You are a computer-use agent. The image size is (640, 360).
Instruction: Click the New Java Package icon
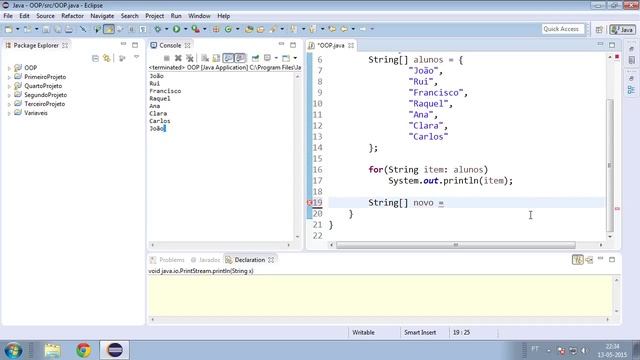216,29
